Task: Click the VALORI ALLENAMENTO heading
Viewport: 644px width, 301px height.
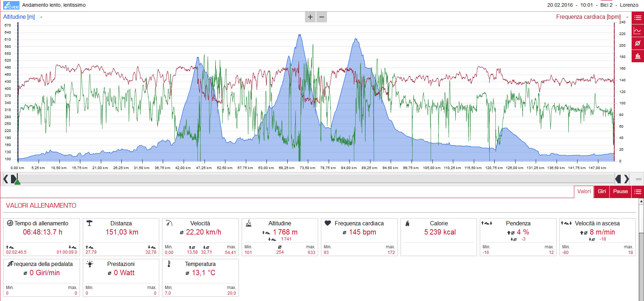Action: (x=41, y=206)
